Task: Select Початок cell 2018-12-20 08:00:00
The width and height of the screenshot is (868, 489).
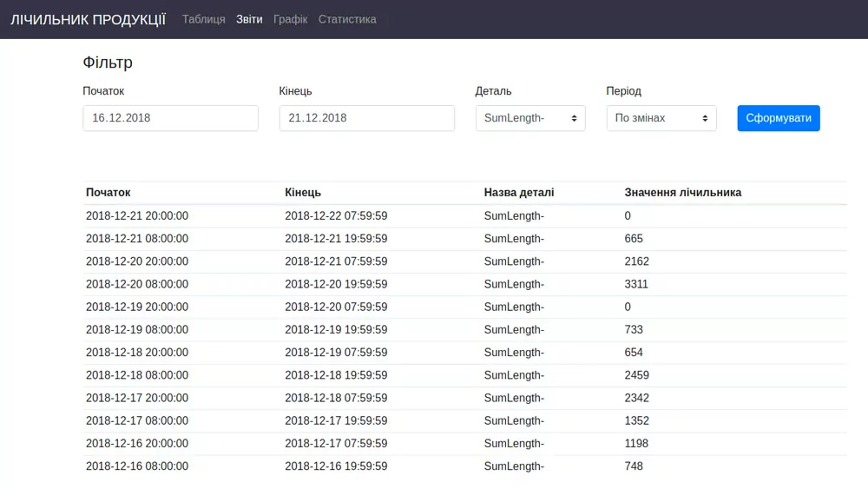Action: point(137,284)
